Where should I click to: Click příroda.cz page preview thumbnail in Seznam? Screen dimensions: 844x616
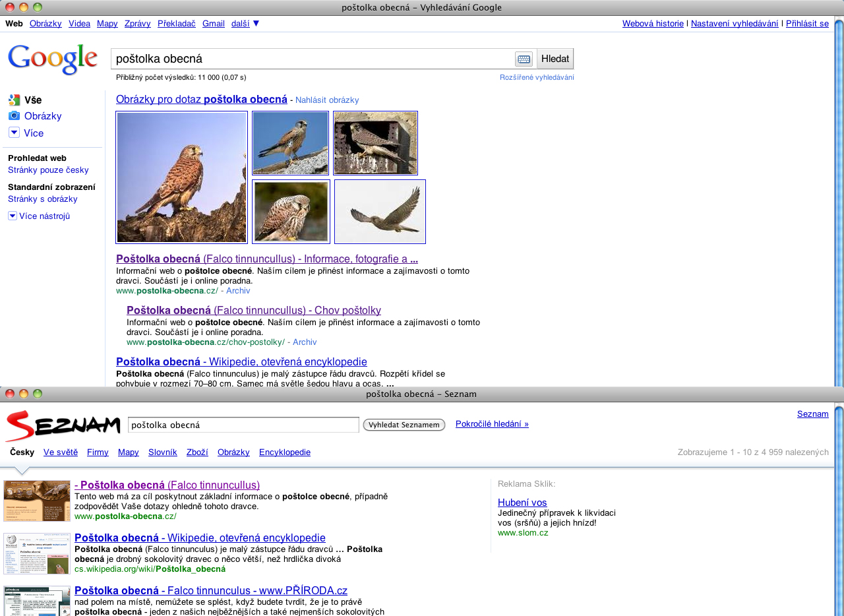[x=37, y=601]
